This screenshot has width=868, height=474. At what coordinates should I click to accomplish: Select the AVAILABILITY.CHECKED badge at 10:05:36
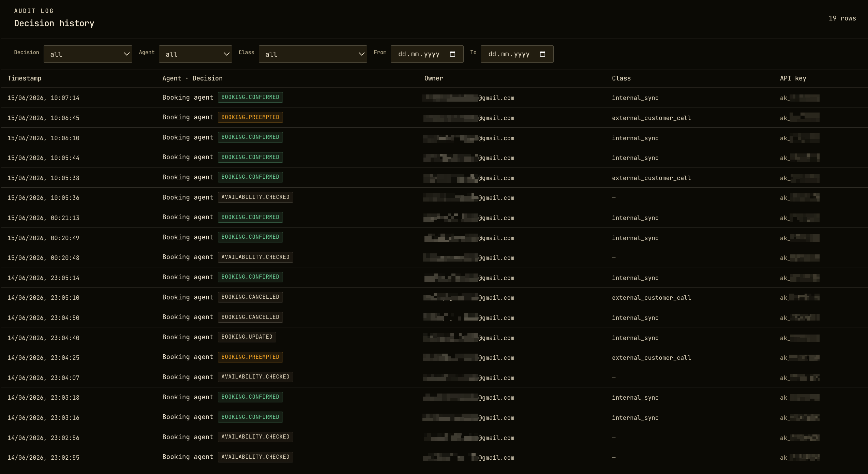(255, 197)
